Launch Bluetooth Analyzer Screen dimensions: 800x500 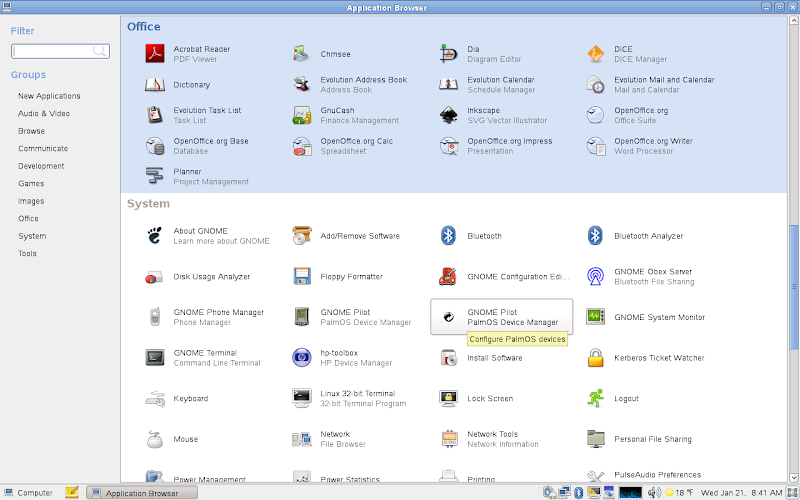click(x=635, y=236)
